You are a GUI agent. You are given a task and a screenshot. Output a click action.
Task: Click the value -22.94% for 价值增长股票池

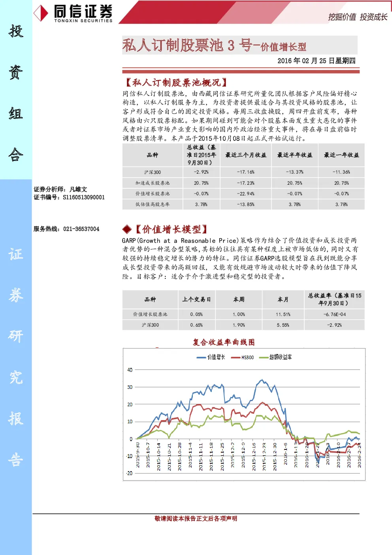pos(246,193)
